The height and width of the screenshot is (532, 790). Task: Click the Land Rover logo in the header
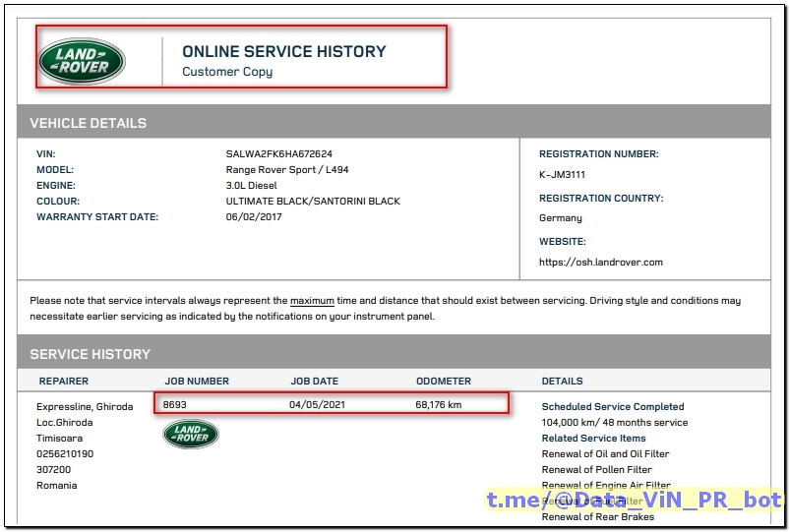82,61
